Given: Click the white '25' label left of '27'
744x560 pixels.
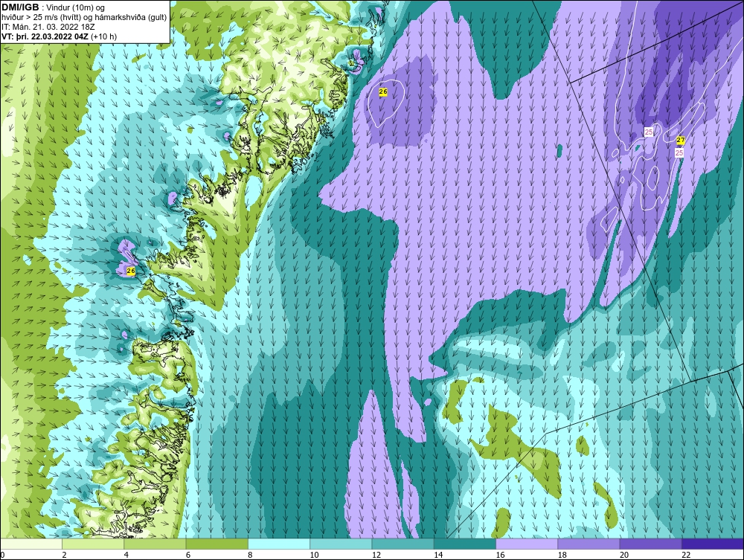Looking at the screenshot, I should tap(649, 132).
